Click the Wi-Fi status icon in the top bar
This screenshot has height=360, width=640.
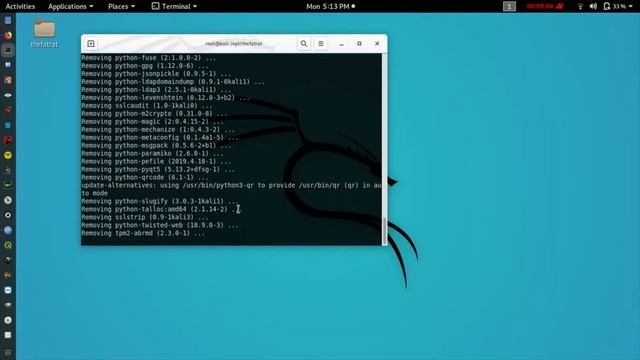[580, 7]
